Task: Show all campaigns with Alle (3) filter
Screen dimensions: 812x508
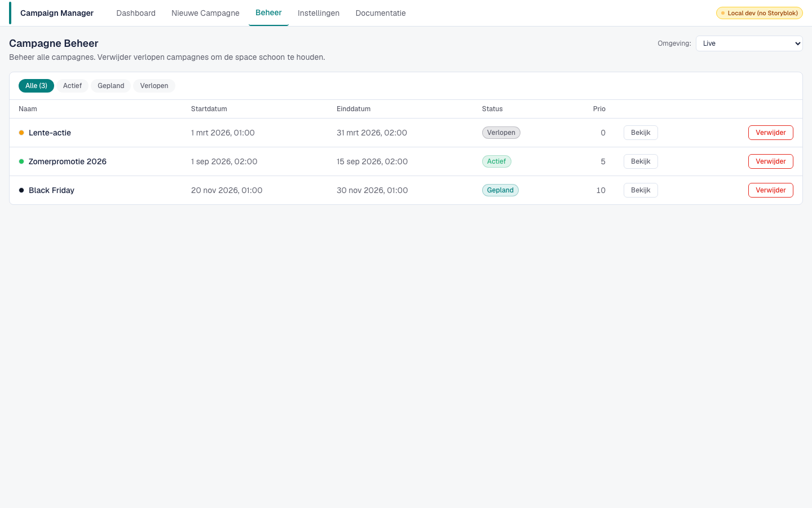Action: pos(36,86)
